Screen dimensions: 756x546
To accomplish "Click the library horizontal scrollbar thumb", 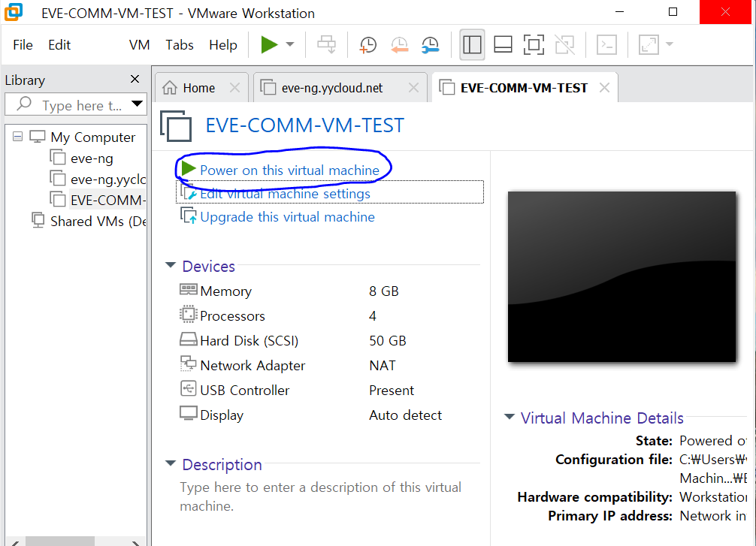I will pyautogui.click(x=60, y=541).
